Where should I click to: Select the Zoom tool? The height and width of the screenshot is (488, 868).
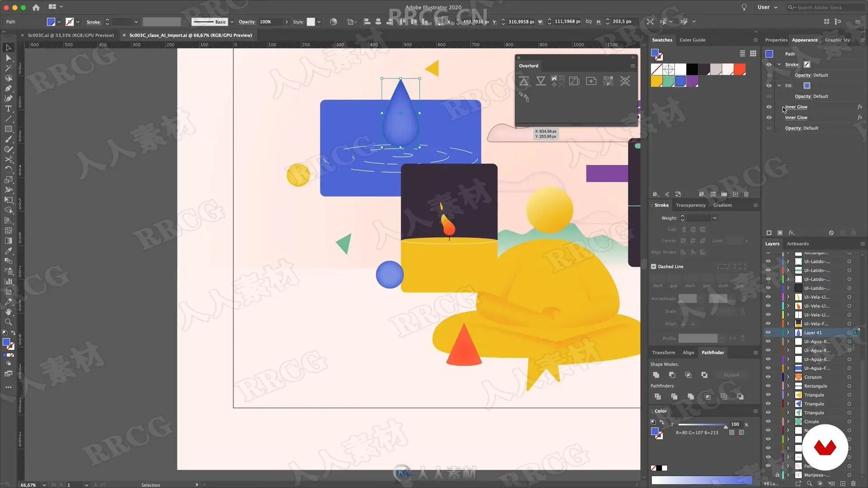coord(8,322)
